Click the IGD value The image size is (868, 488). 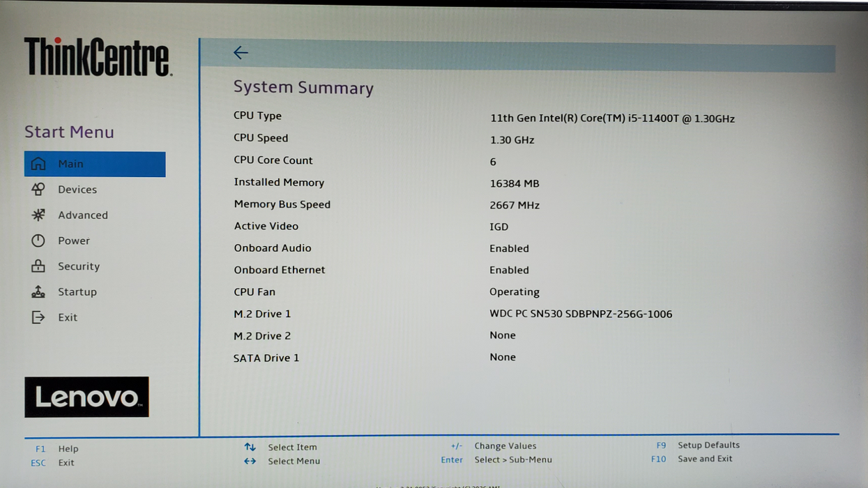(498, 227)
